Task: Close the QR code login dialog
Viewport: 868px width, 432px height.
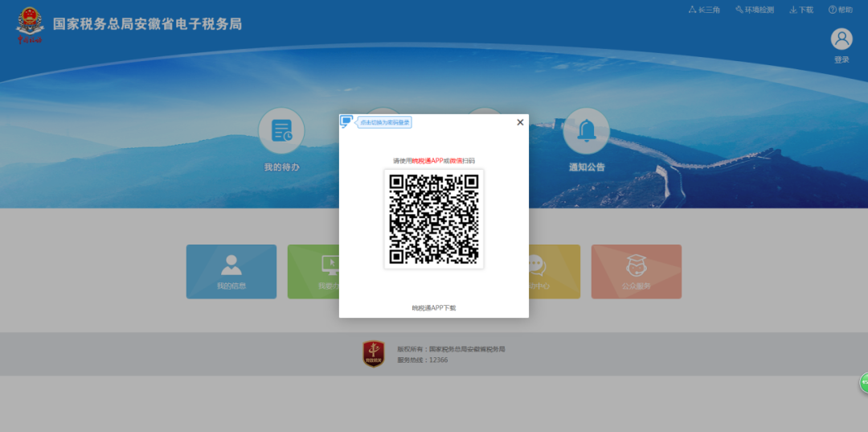Action: point(520,122)
